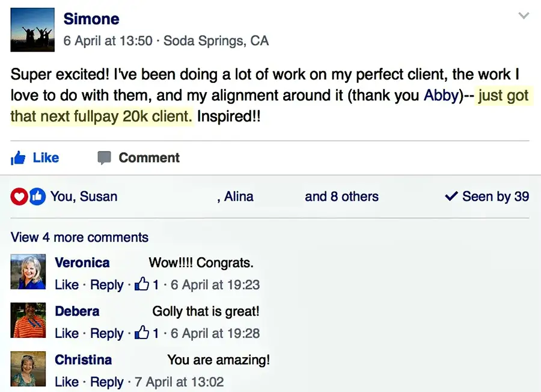541x392 pixels.
Task: Click the Seen by 39 checkmark
Action: pos(451,197)
